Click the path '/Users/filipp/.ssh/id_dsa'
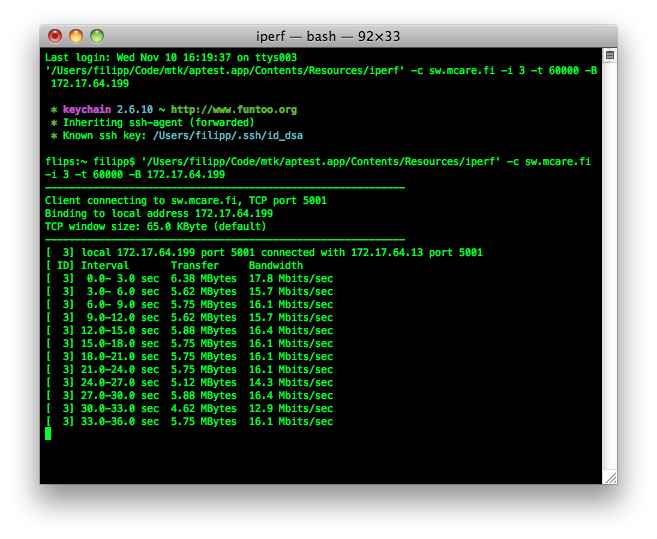Viewport: 657px width, 539px height. click(x=228, y=136)
